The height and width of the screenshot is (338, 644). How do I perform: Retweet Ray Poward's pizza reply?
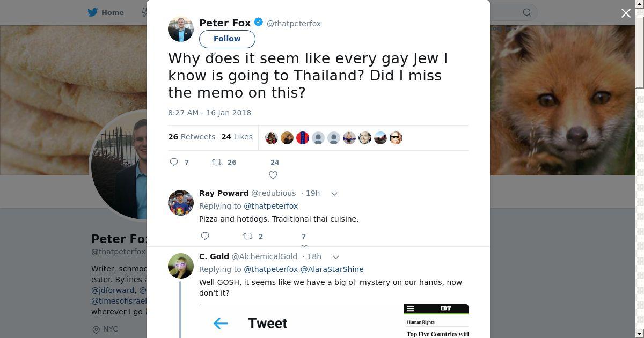(248, 236)
